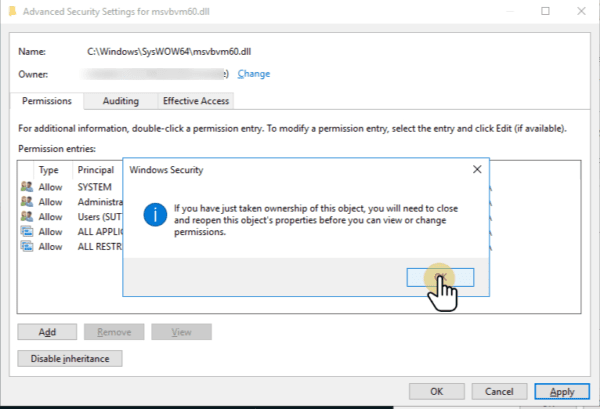Screen dimensions: 600x409
Task: Click the Change owner link
Action: click(x=254, y=74)
